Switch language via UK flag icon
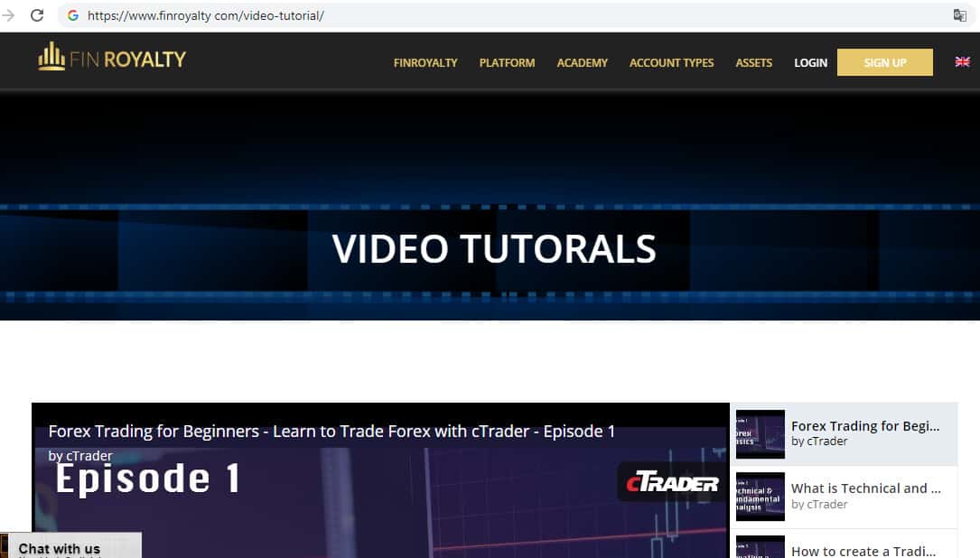 (x=963, y=62)
